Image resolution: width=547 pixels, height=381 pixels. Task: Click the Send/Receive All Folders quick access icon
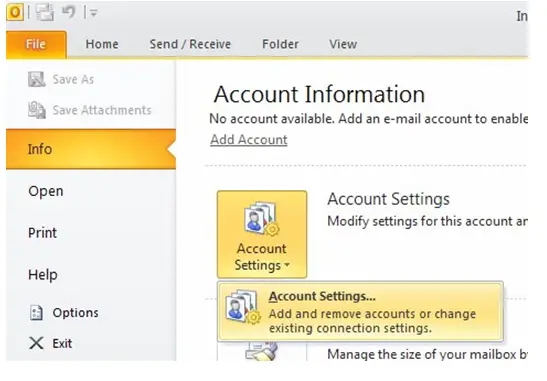coord(45,13)
